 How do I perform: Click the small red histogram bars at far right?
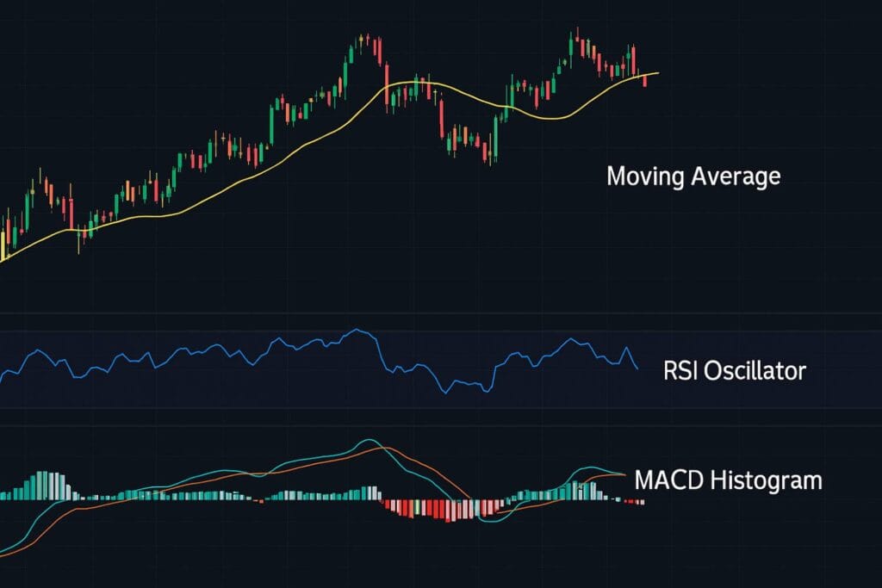[x=636, y=501]
